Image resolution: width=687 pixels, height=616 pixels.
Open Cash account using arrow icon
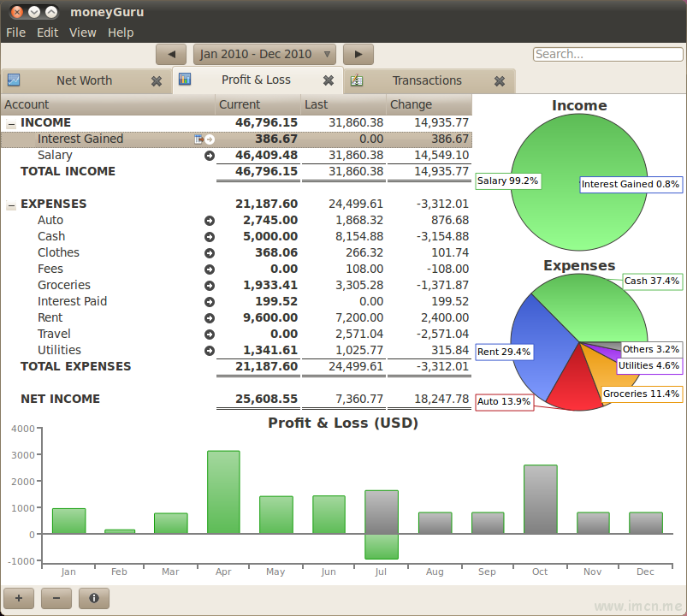(x=210, y=237)
